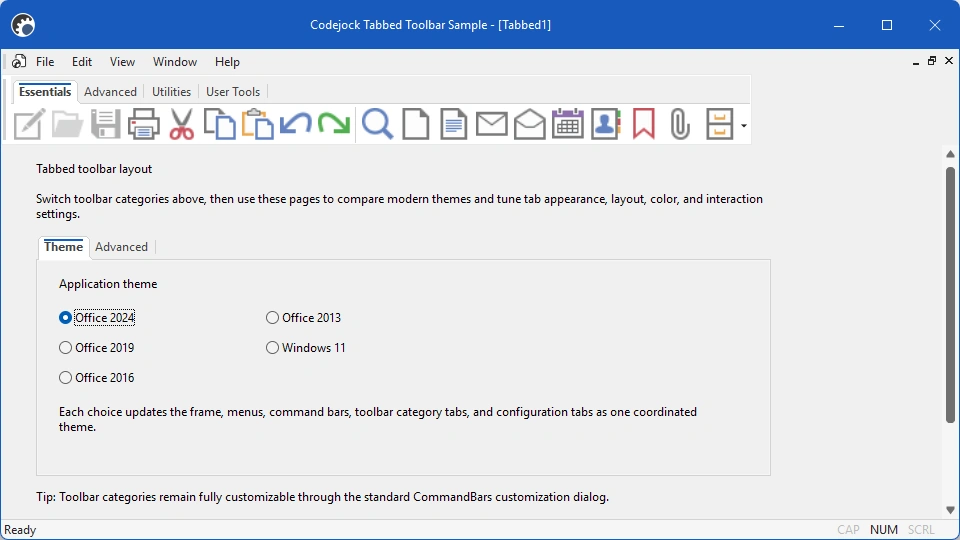Image resolution: width=960 pixels, height=540 pixels.
Task: Click the blue Undo arrow
Action: (295, 124)
